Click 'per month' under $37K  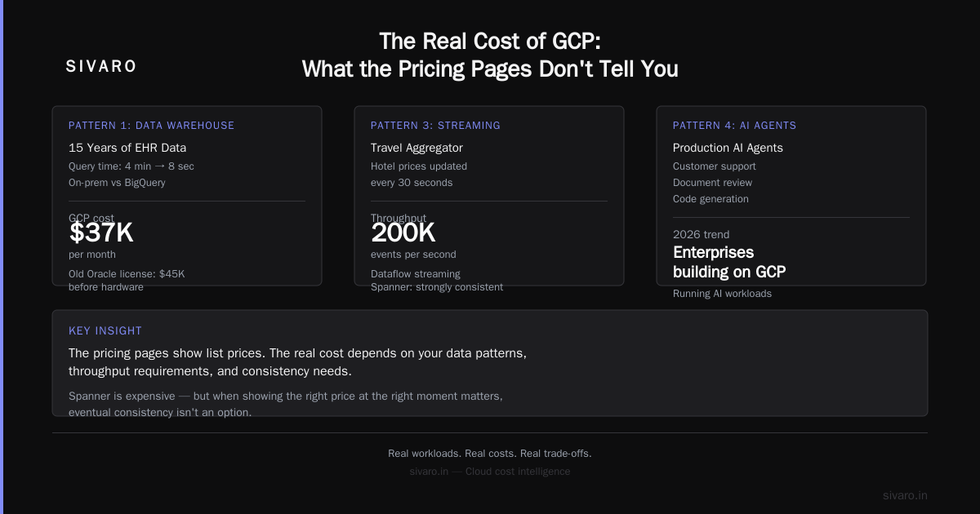tap(92, 255)
